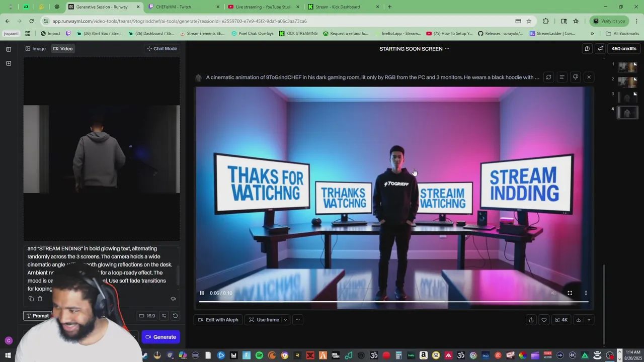This screenshot has height=362, width=644.
Task: Upscale the video to 4K
Action: [x=561, y=320]
